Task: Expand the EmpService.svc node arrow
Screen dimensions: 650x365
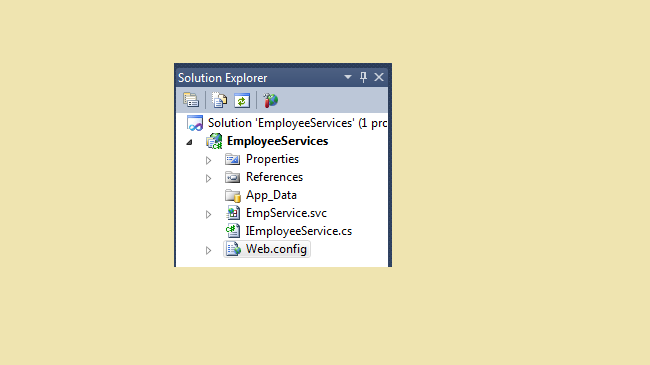Action: pyautogui.click(x=209, y=214)
